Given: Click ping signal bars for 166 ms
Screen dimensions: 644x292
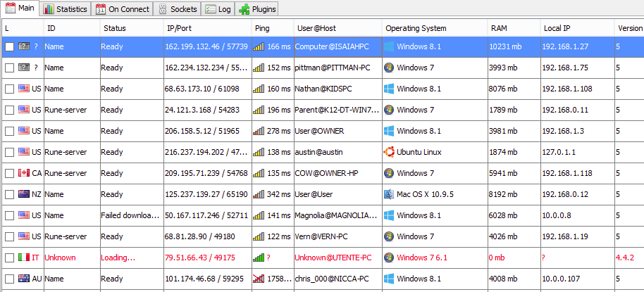Looking at the screenshot, I should click(x=259, y=46).
